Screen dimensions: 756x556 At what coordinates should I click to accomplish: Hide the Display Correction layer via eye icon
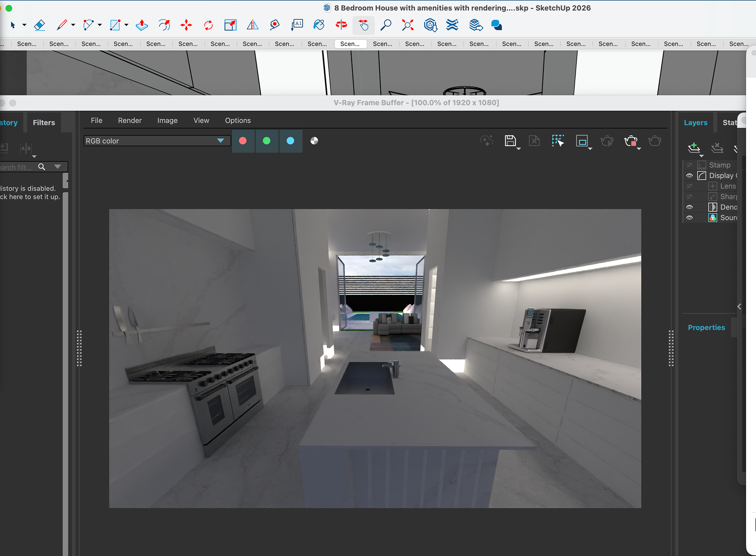[x=689, y=176]
